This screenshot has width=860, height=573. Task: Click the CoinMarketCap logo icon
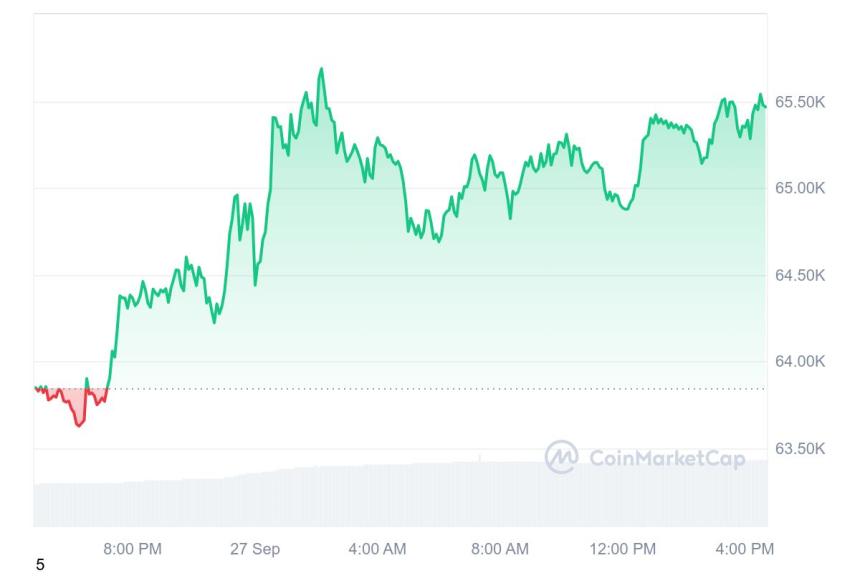point(561,458)
